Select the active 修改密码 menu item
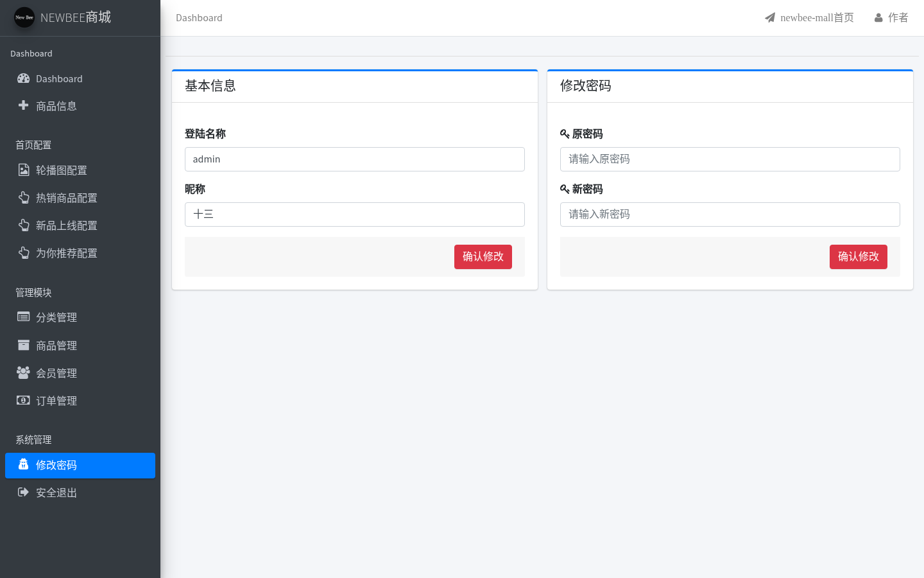924x578 pixels. (80, 465)
